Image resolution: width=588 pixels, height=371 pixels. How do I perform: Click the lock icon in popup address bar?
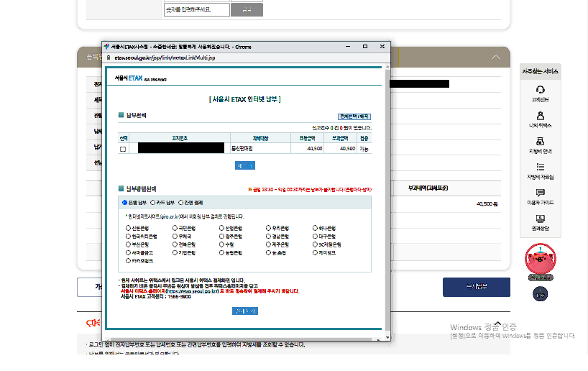pos(109,58)
